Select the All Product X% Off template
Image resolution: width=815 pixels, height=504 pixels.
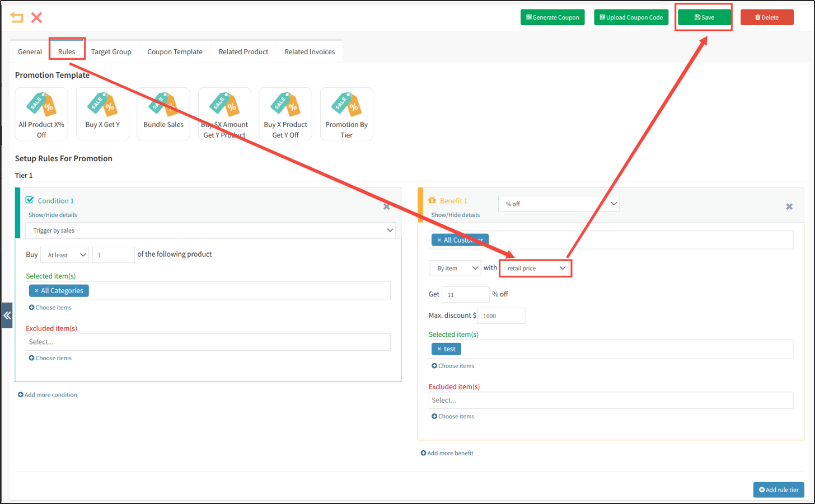click(41, 114)
